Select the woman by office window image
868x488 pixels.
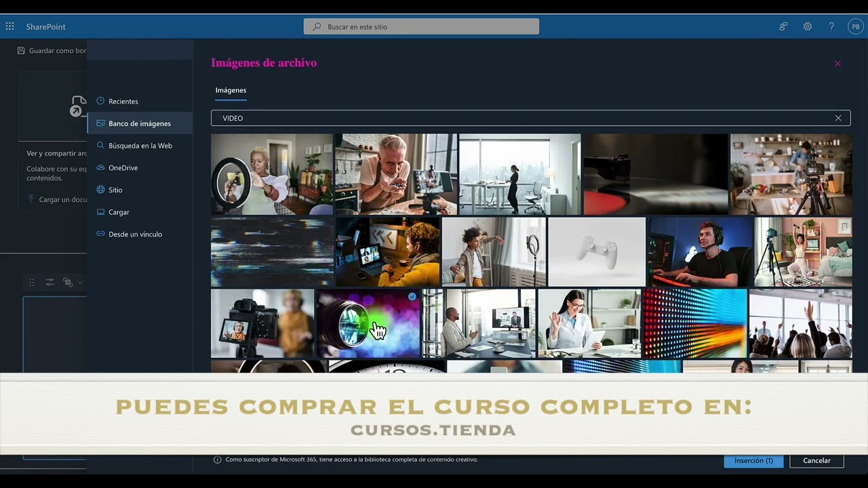[x=519, y=174]
